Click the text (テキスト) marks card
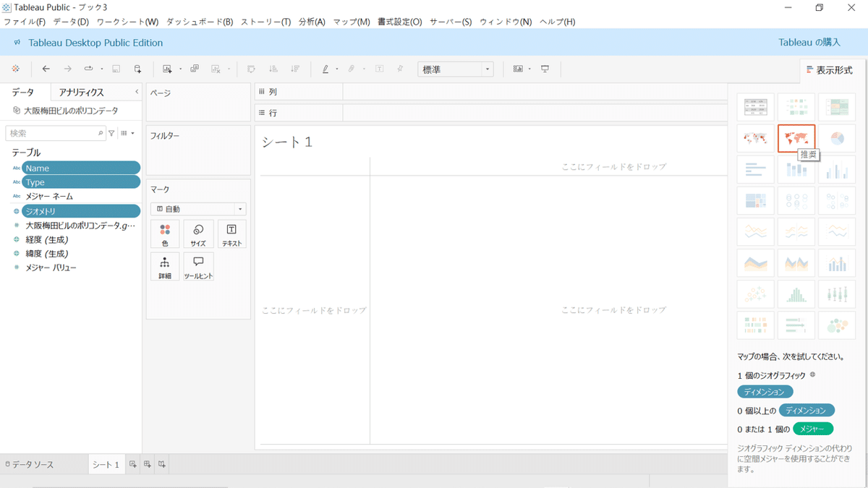Screen dimensions: 868x488 [231, 234]
